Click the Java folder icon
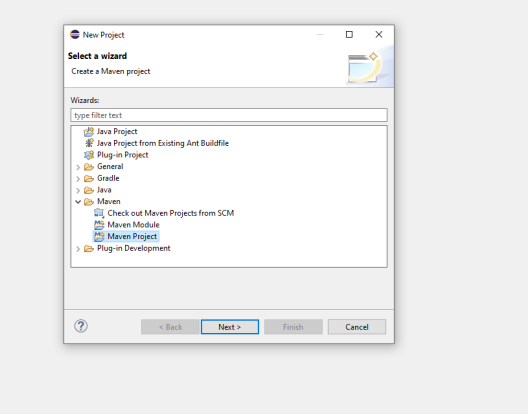 point(89,190)
